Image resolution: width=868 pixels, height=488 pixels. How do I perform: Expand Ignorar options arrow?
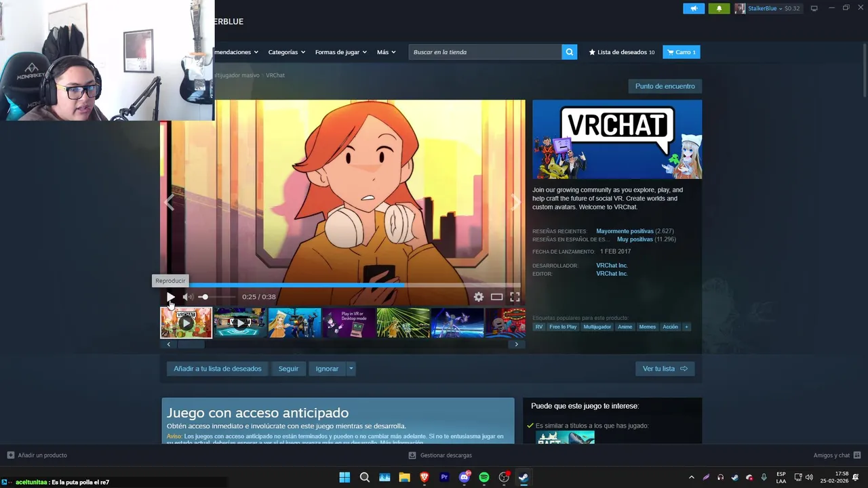(351, 369)
